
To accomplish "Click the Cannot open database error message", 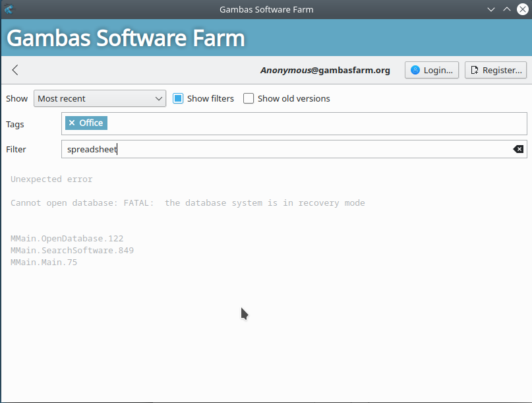I will tap(187, 203).
